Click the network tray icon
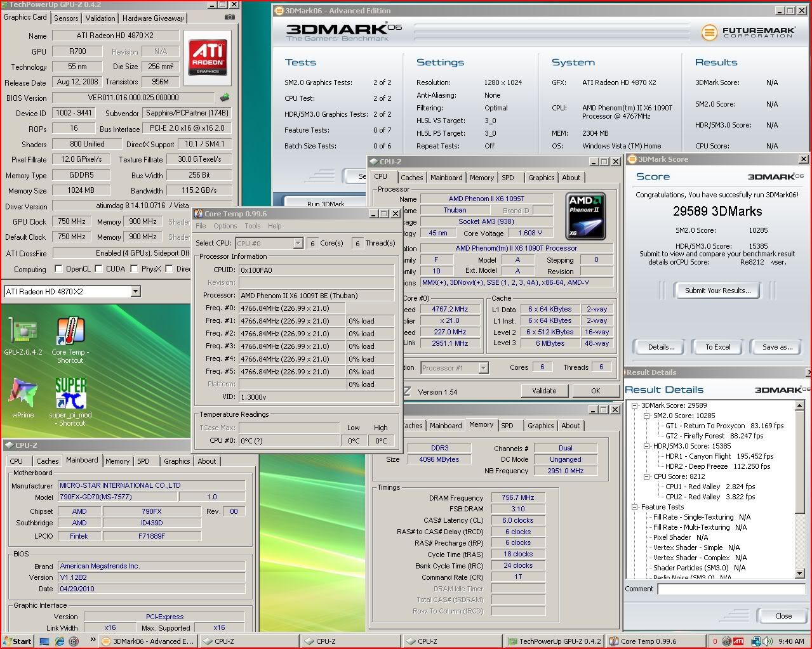The height and width of the screenshot is (649, 812). 756,641
